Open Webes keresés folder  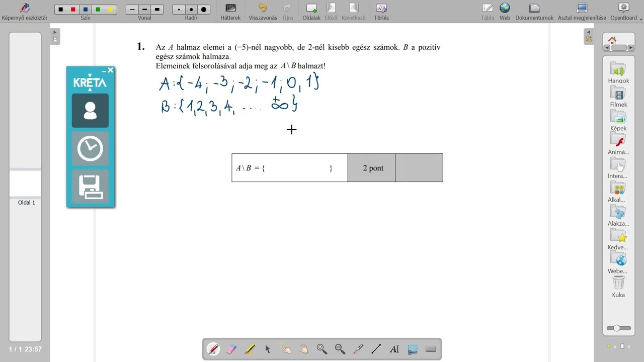[618, 262]
